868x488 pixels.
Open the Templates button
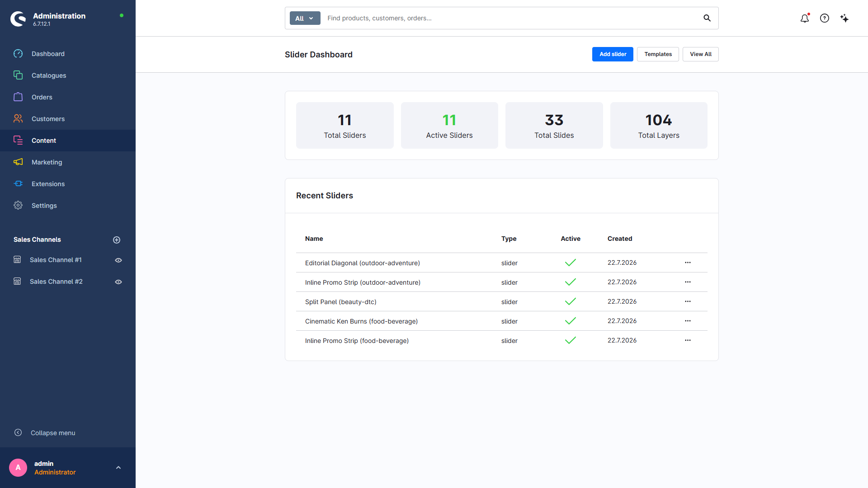658,54
